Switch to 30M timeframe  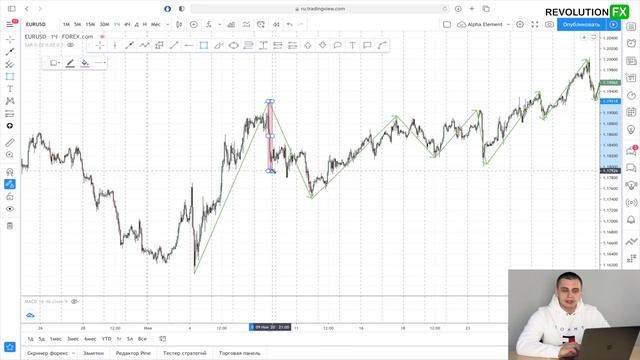[x=104, y=24]
